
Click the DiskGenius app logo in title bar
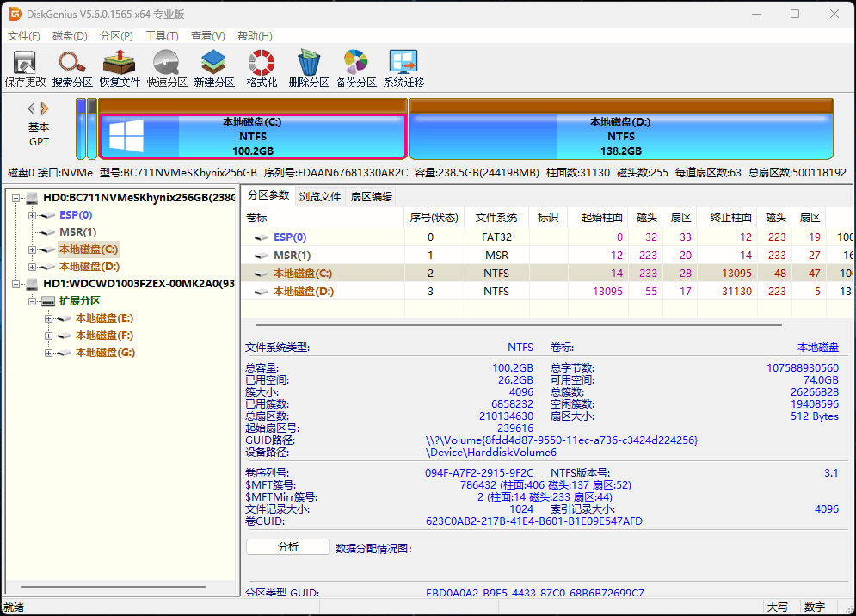coord(15,14)
